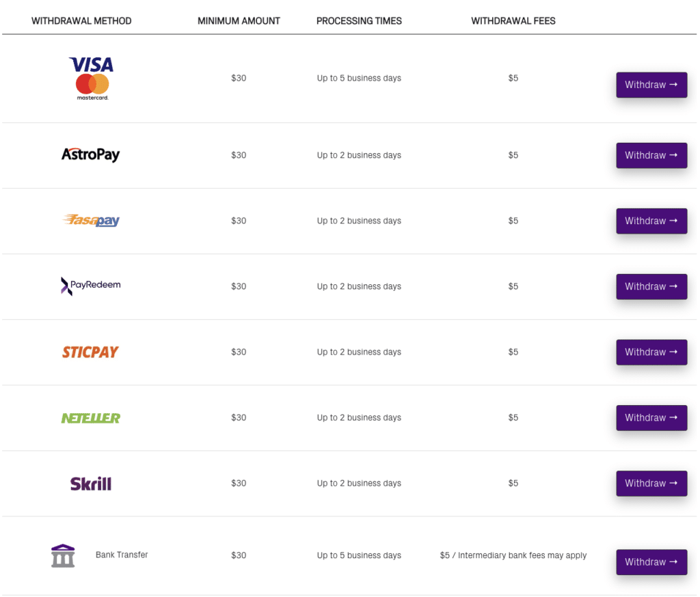
Task: Withdraw via PayRedeem
Action: pos(651,286)
